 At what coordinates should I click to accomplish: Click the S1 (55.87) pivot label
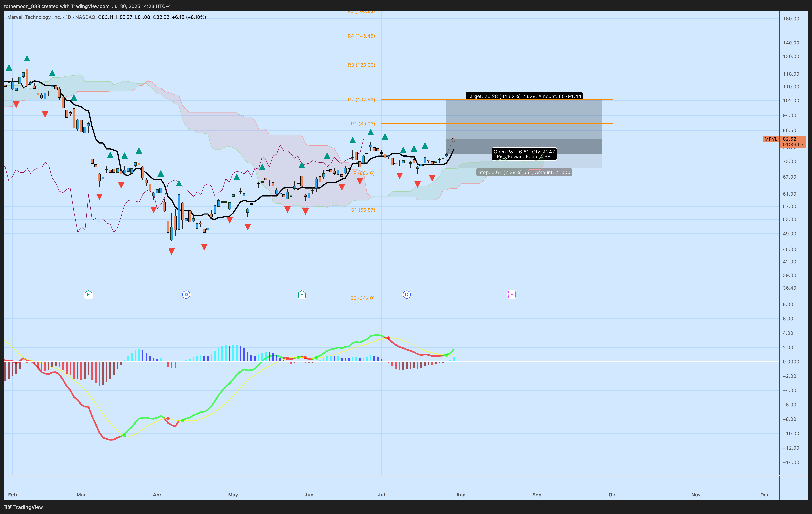pos(363,210)
